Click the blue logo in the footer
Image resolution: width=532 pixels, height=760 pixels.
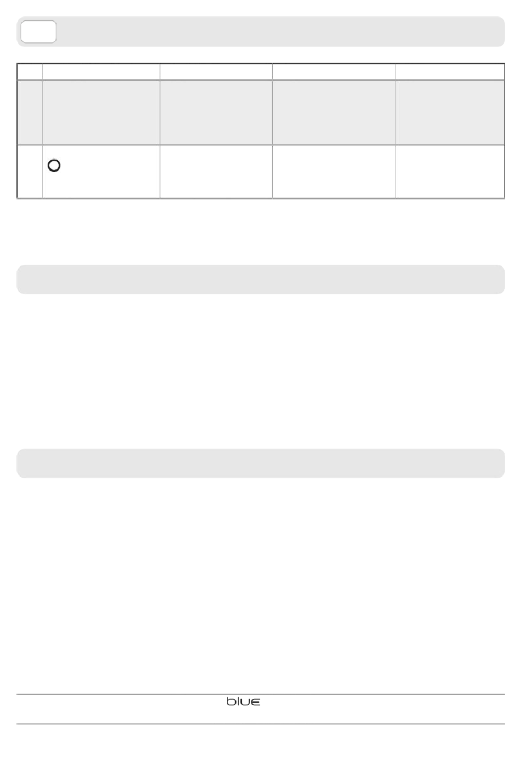[x=243, y=702]
